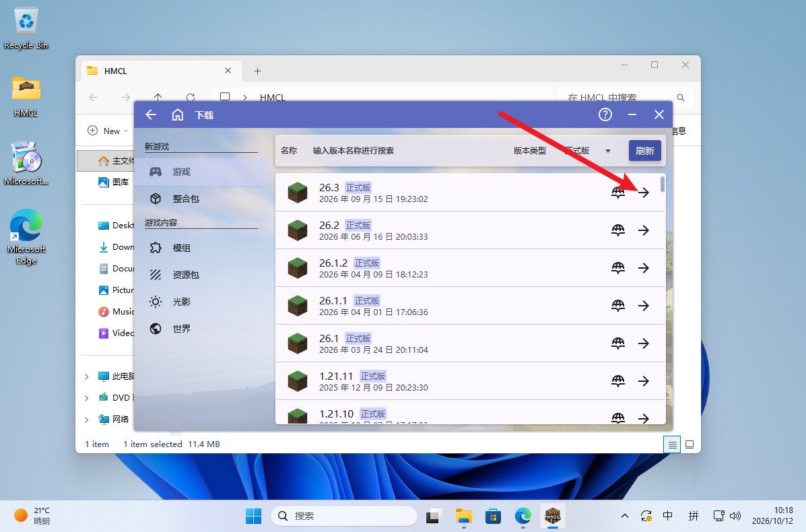Click the install arrow for version 26.3

(x=644, y=192)
